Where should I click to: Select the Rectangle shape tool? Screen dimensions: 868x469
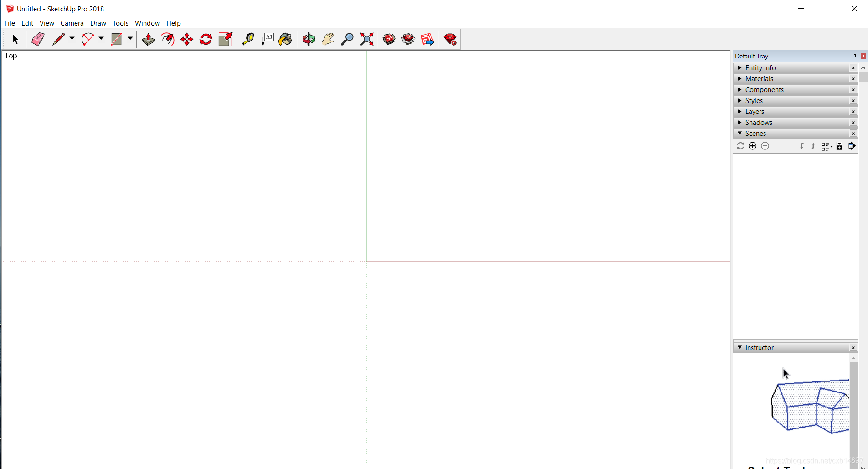pos(117,39)
